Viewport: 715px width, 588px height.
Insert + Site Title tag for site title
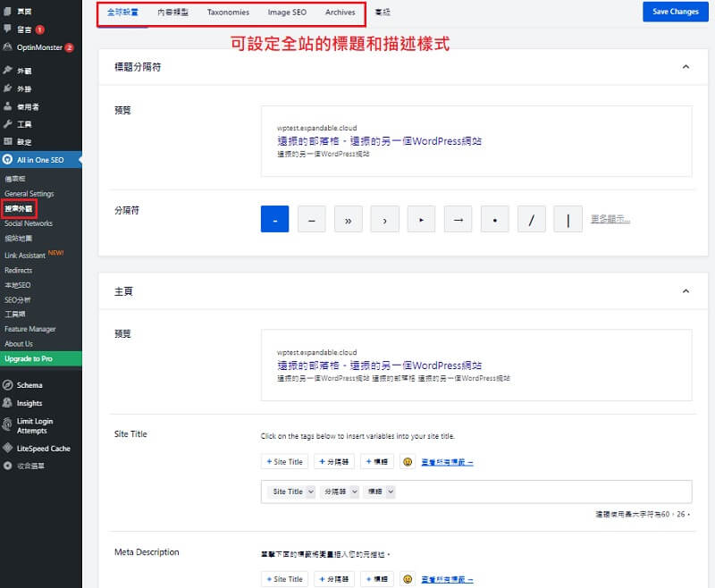coord(284,462)
